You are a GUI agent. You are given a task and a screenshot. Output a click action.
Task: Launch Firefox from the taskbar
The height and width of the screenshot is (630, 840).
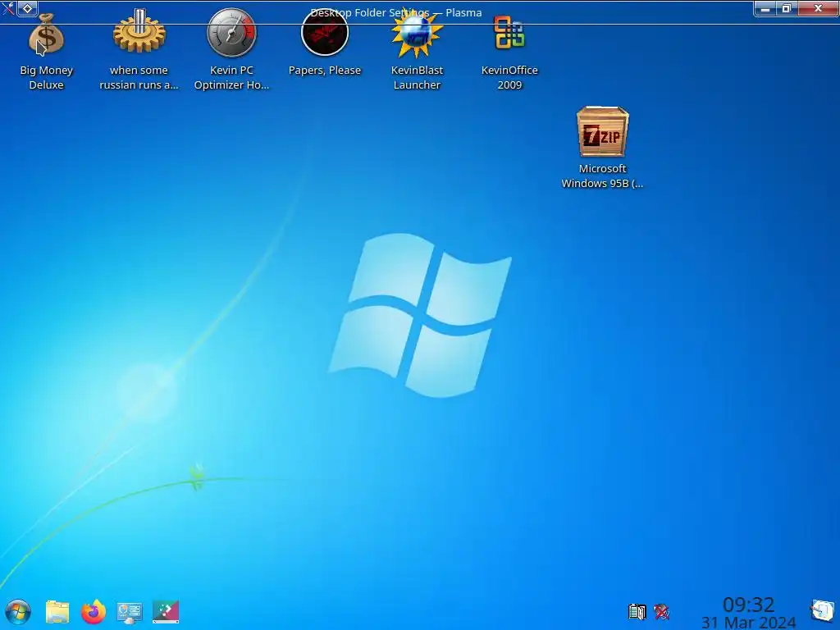[94, 612]
